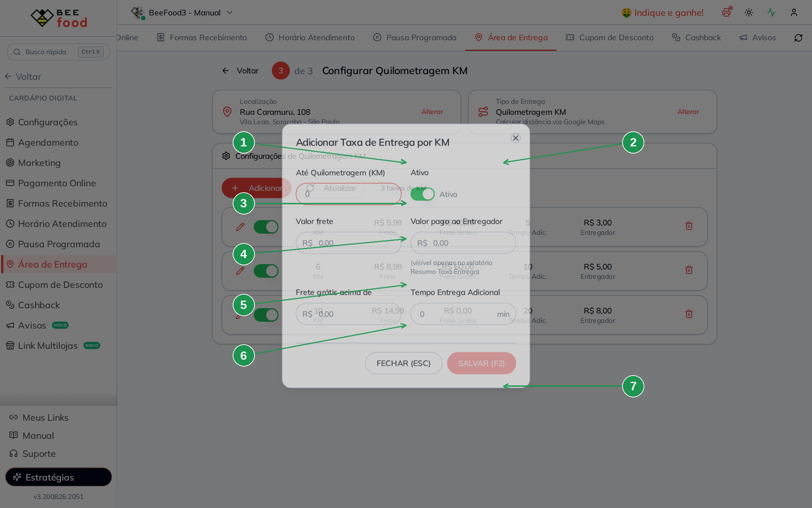Click the Configurações gear icon in sidebar
This screenshot has width=812, height=508.
pos(10,122)
